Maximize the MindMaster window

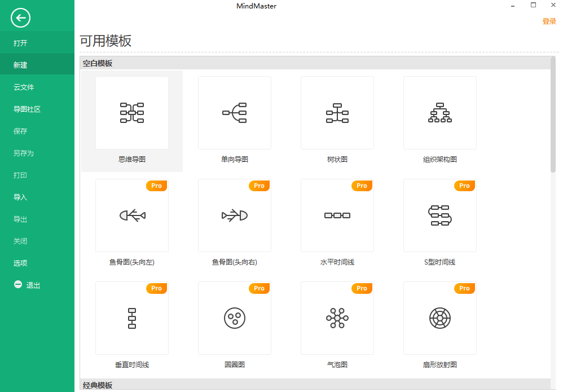click(x=533, y=5)
